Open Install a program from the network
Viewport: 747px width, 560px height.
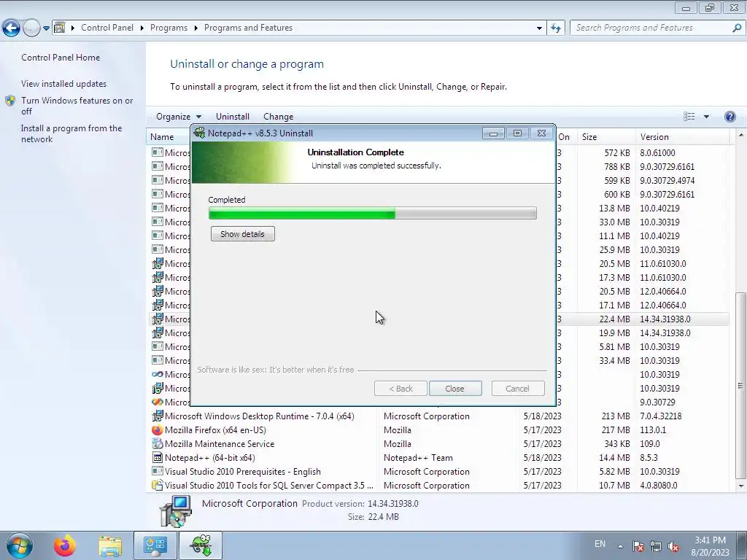71,133
